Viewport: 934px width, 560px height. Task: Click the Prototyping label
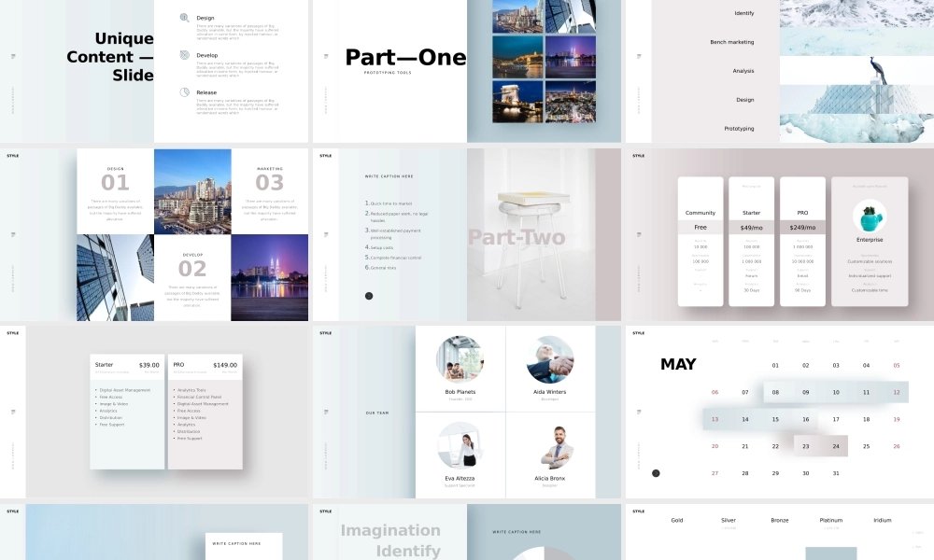739,128
